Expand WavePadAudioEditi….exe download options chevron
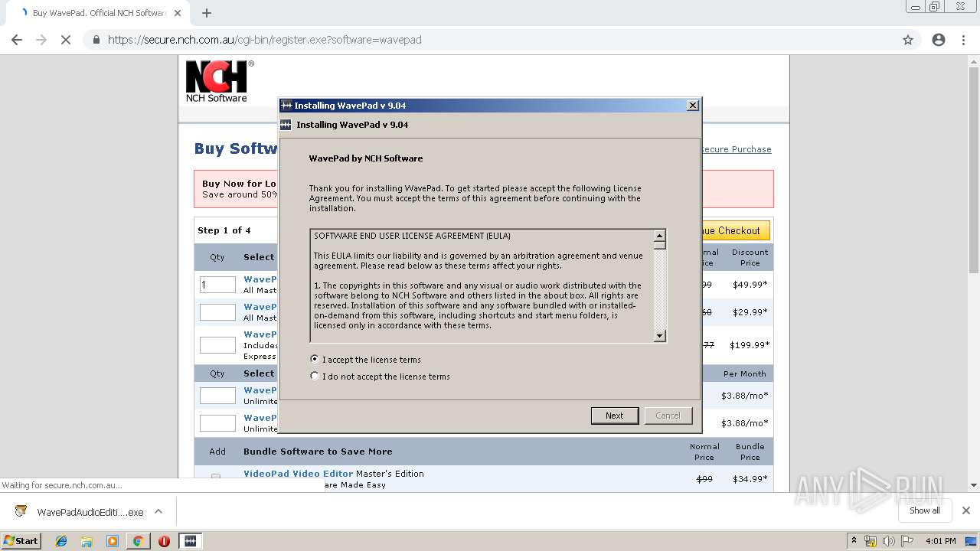The width and height of the screenshot is (980, 551). click(x=158, y=511)
